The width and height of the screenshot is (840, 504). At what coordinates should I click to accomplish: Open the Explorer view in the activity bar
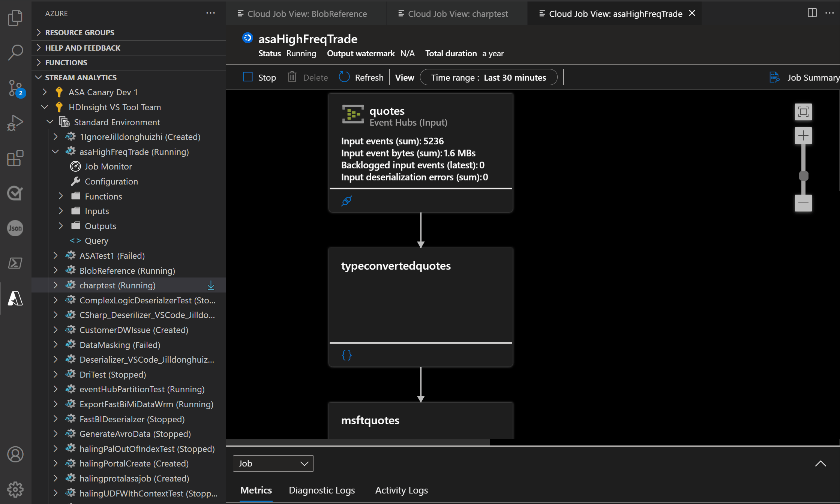point(15,18)
